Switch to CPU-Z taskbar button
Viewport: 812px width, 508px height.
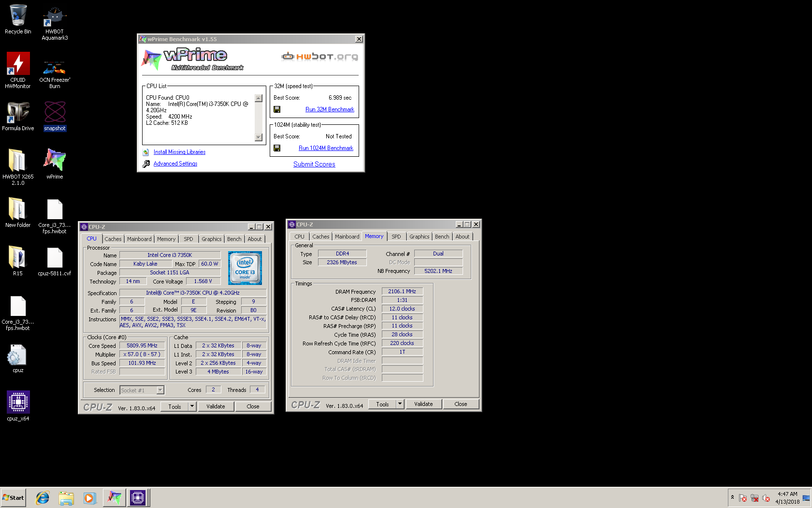(138, 497)
